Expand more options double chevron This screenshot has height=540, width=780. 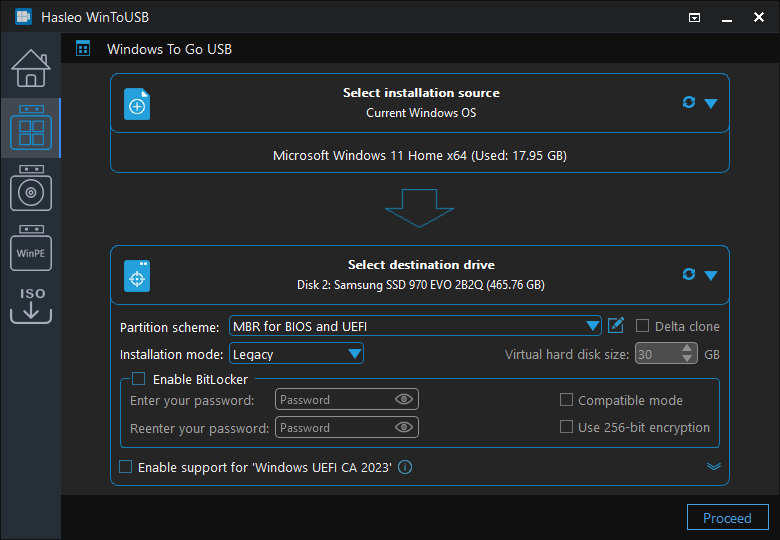click(714, 466)
